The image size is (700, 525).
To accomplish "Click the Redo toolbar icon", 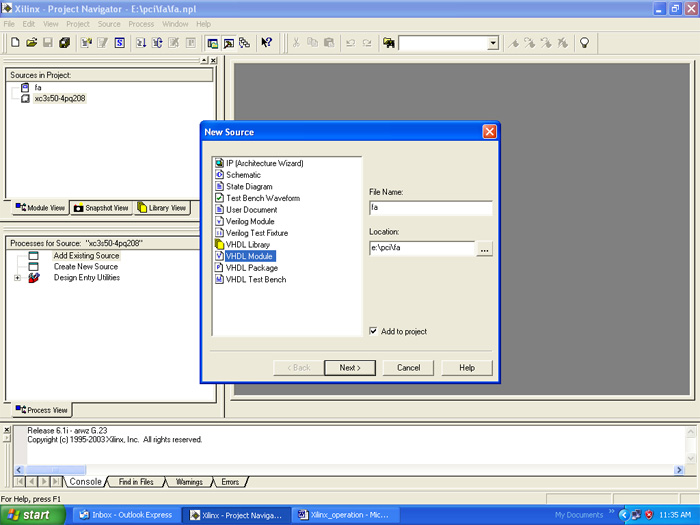I will point(367,43).
